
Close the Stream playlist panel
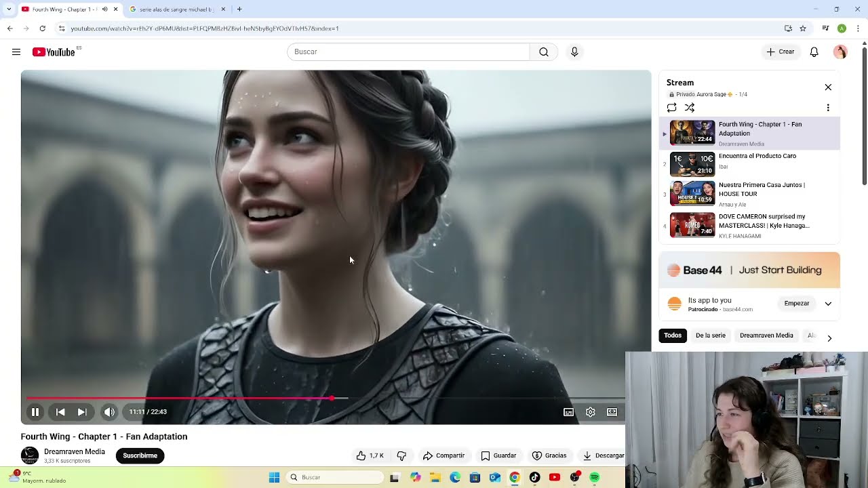(x=828, y=87)
